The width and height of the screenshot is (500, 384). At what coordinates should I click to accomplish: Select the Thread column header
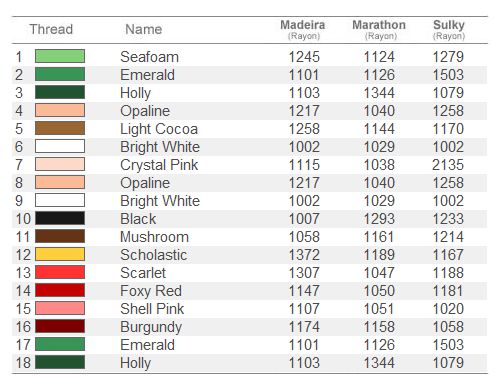51,29
